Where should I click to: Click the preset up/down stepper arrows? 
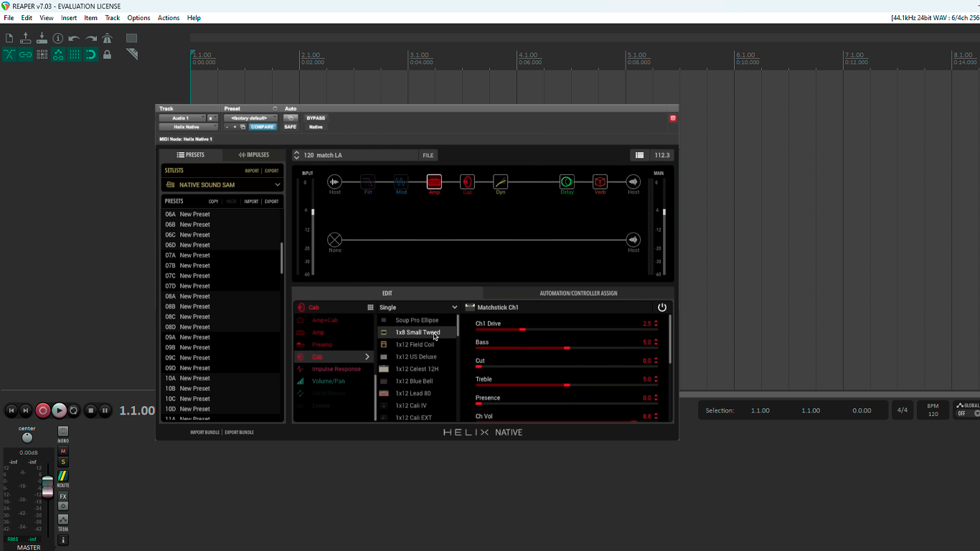tap(297, 155)
